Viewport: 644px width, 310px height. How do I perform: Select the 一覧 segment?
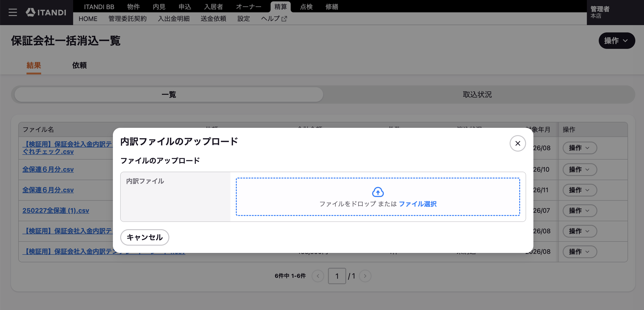[x=169, y=95]
